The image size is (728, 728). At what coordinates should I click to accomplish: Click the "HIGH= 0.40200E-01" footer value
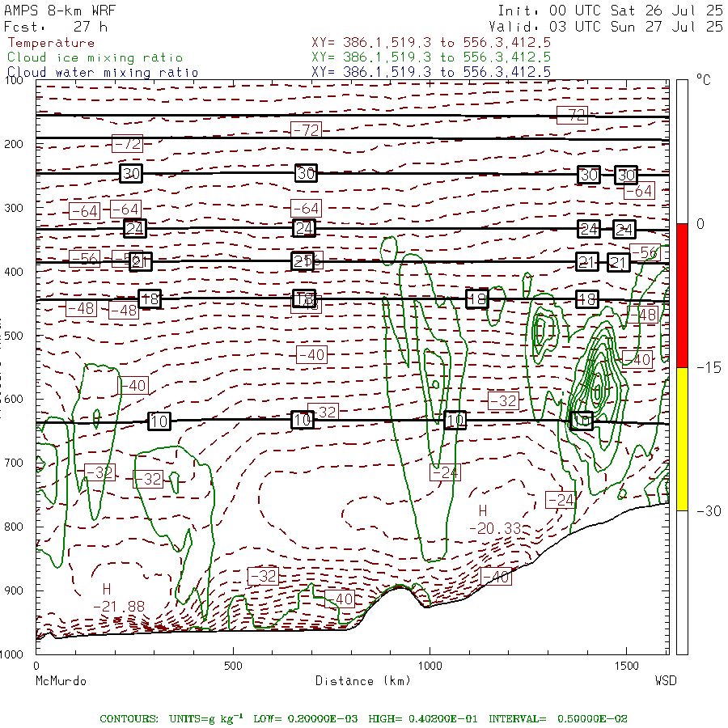pyautogui.click(x=423, y=719)
